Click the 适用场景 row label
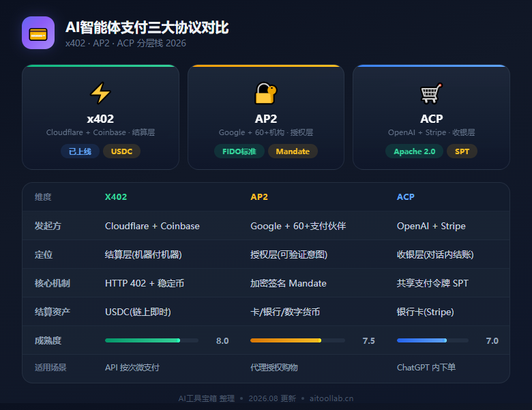 [50, 367]
